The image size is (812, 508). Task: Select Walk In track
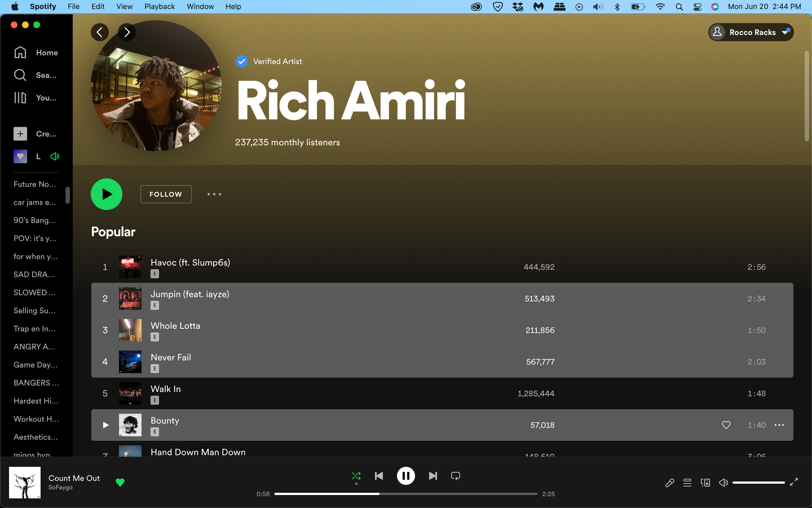click(x=442, y=393)
